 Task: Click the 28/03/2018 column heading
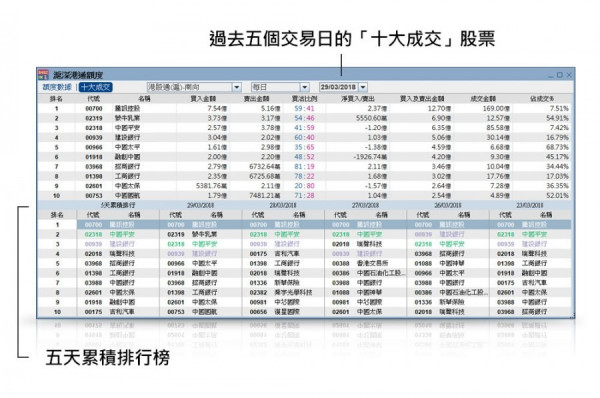click(283, 205)
